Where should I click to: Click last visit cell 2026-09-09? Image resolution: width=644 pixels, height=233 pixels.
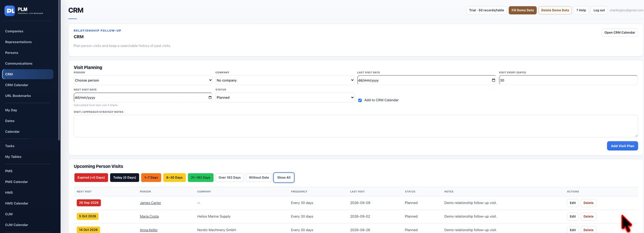360,203
